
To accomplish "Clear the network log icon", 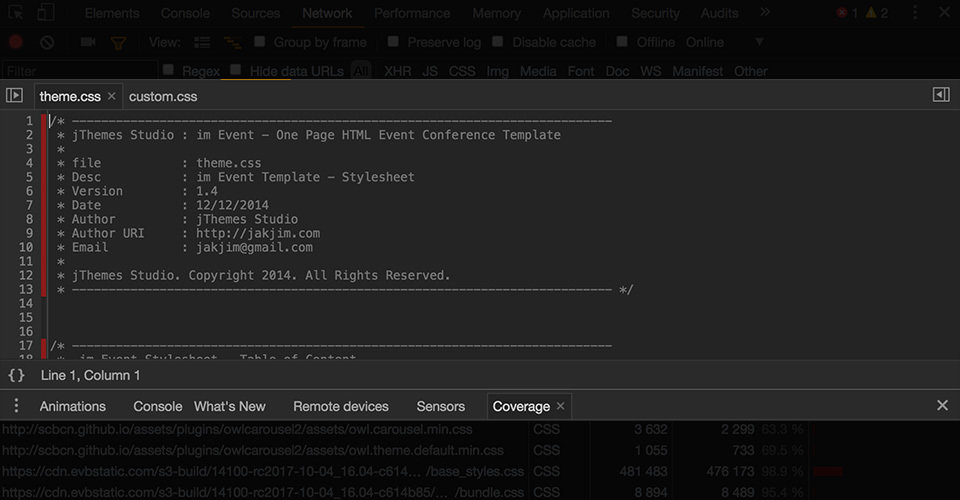I will (x=47, y=42).
